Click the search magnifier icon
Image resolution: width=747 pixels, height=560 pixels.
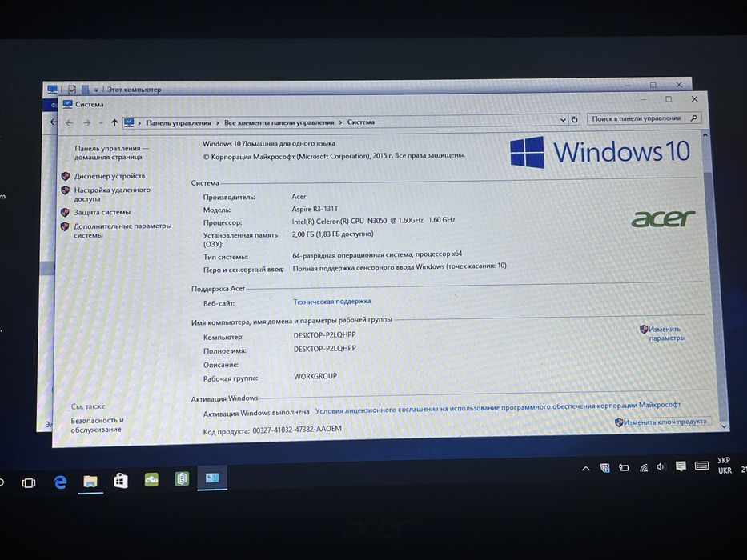click(694, 118)
